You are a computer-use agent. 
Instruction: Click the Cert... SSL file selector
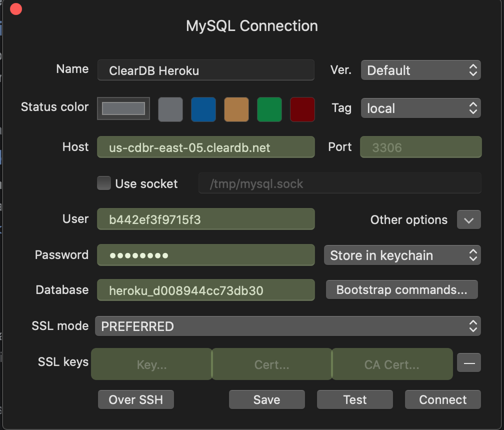click(x=271, y=364)
